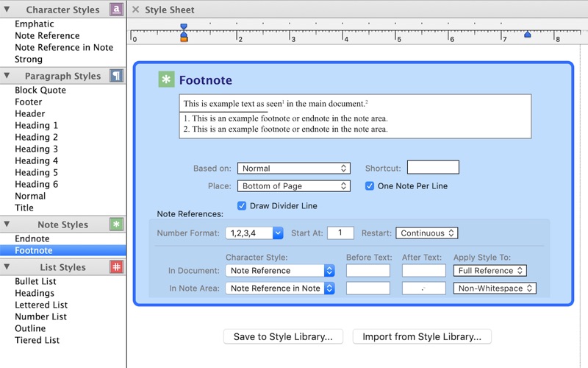
Task: Click the red List Styles hash icon
Action: pyautogui.click(x=116, y=267)
